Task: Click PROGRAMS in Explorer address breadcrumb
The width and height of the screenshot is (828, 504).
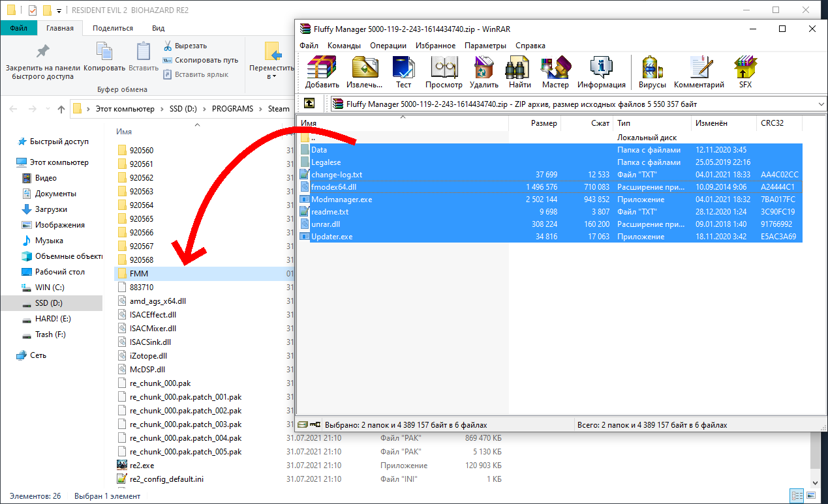Action: point(232,109)
